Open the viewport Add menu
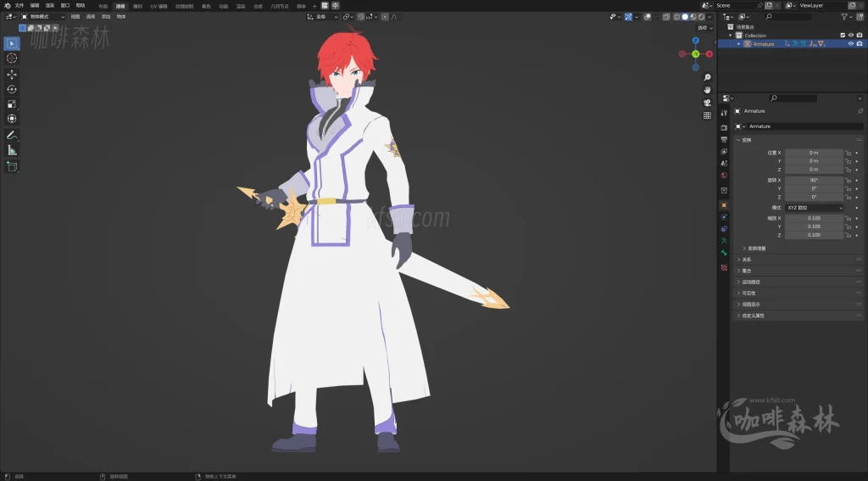The width and height of the screenshot is (868, 481). [106, 17]
